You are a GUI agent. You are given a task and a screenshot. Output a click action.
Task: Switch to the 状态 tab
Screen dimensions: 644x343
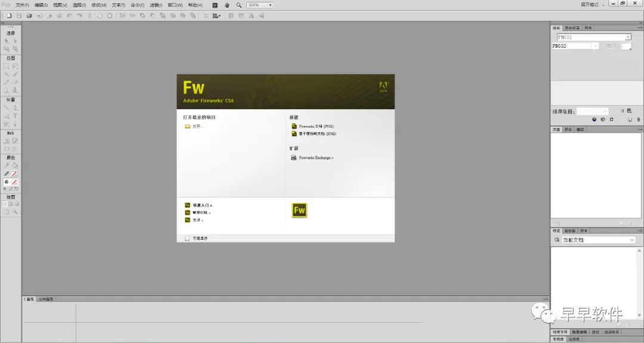(x=568, y=129)
